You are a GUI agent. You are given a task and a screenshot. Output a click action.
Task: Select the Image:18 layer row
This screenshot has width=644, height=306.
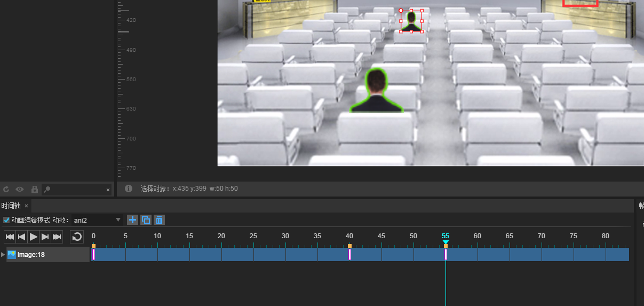coord(48,255)
